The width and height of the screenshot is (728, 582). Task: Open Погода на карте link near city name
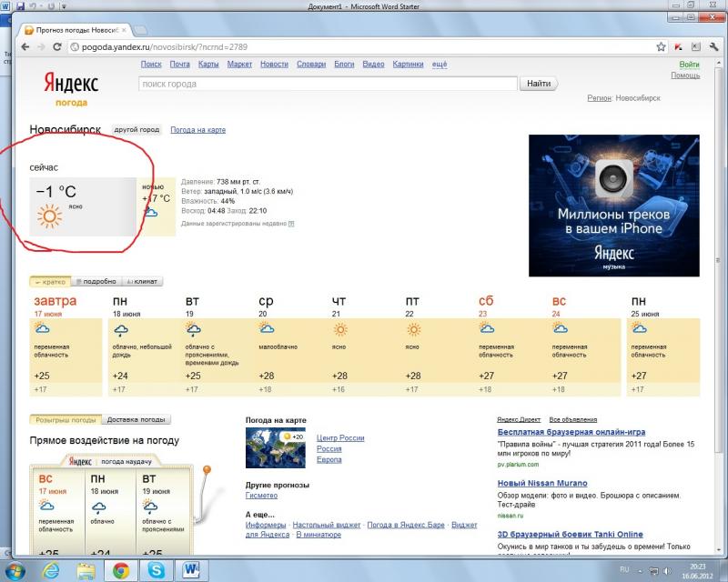[x=197, y=130]
